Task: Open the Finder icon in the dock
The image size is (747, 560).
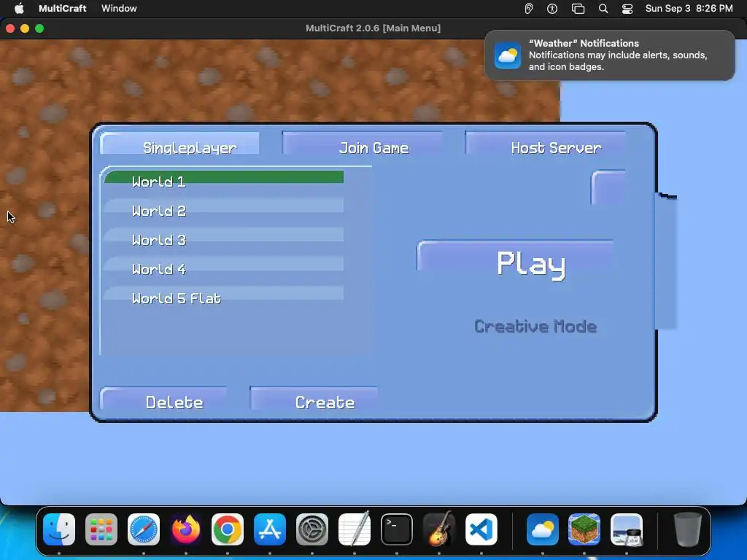Action: click(59, 529)
